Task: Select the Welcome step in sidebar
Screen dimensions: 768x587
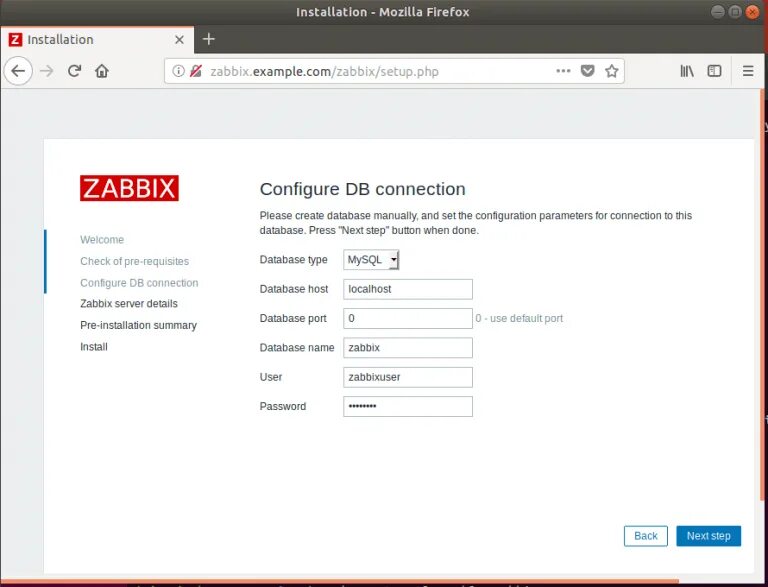Action: click(x=102, y=240)
